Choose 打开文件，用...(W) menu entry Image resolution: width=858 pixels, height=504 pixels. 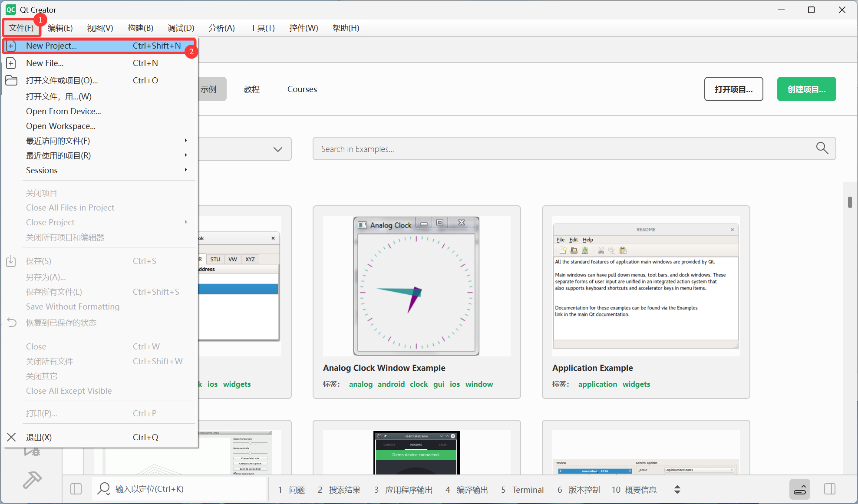(x=100, y=96)
